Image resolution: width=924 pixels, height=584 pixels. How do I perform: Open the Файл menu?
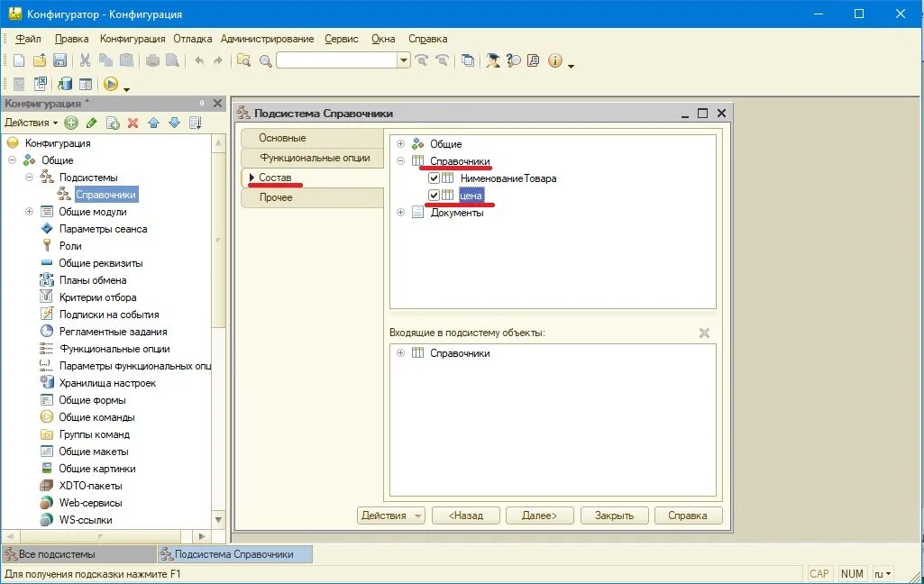pos(28,39)
